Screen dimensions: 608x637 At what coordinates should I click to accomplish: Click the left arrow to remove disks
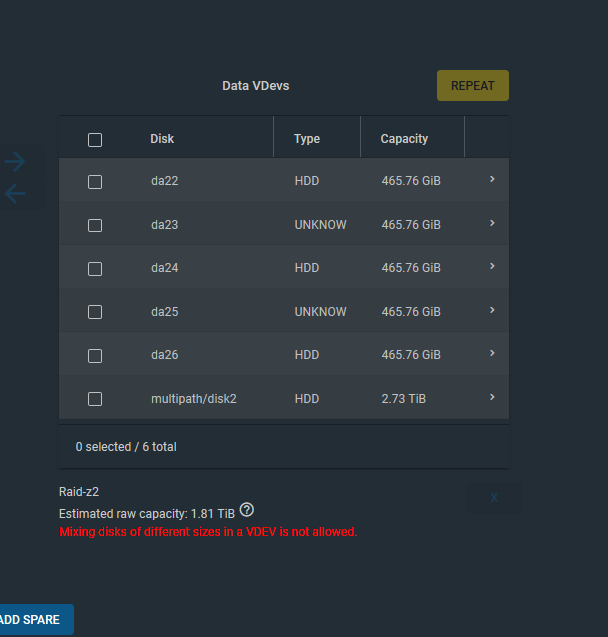15,193
